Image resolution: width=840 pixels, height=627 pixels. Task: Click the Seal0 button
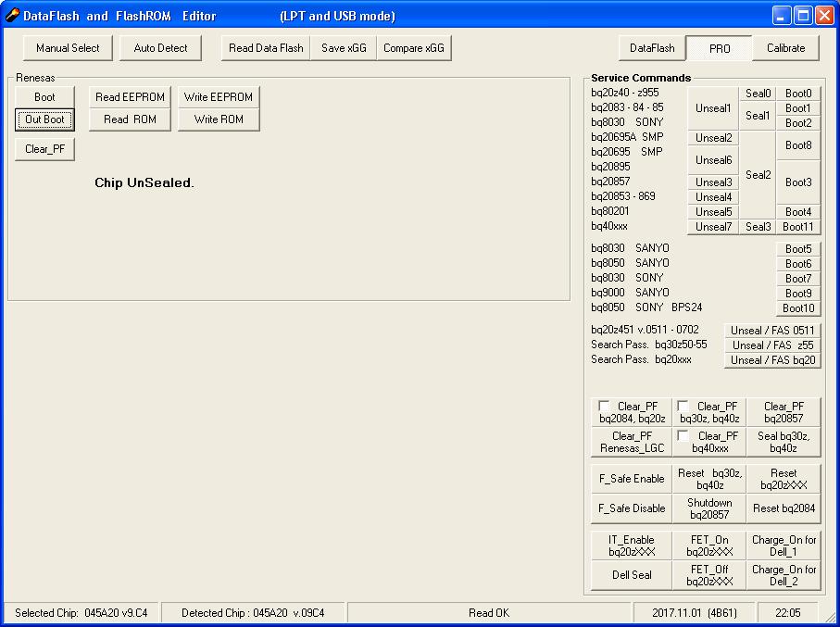point(758,94)
